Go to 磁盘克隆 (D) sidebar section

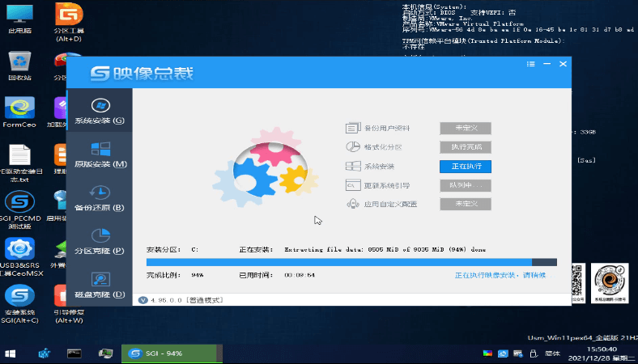[x=100, y=285]
